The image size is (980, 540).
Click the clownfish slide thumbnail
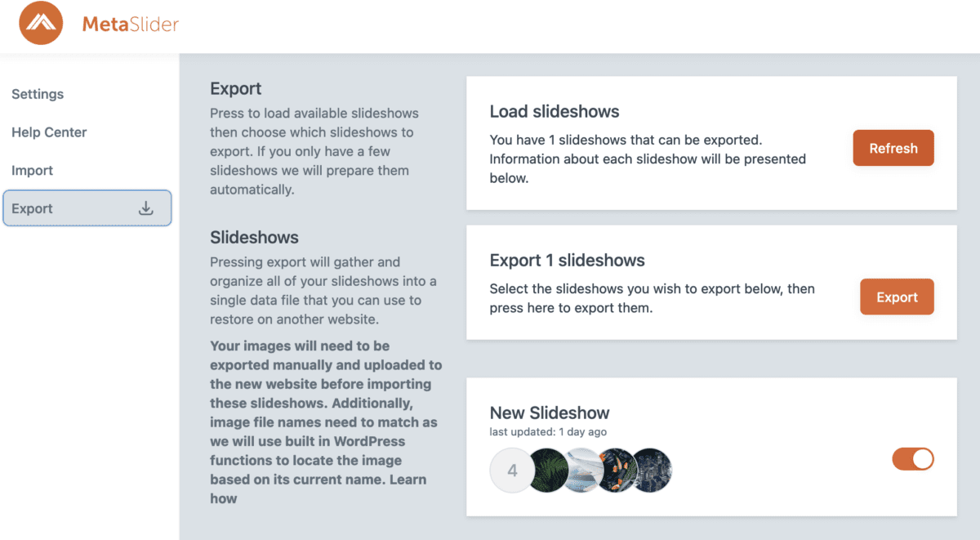pos(617,471)
